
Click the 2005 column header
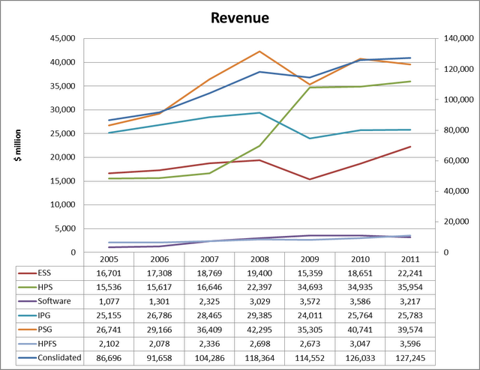coord(109,259)
